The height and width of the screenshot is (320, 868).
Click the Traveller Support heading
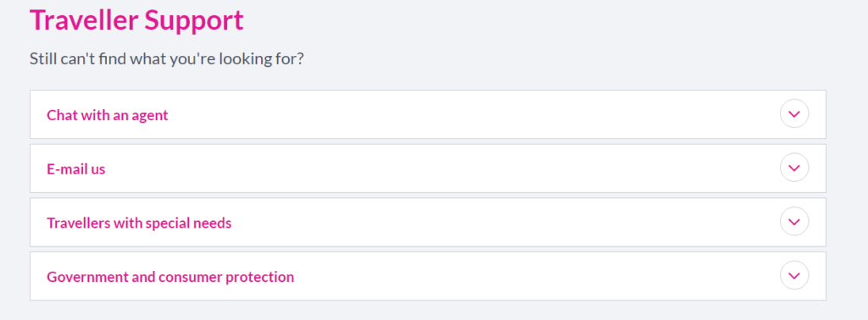tap(136, 20)
